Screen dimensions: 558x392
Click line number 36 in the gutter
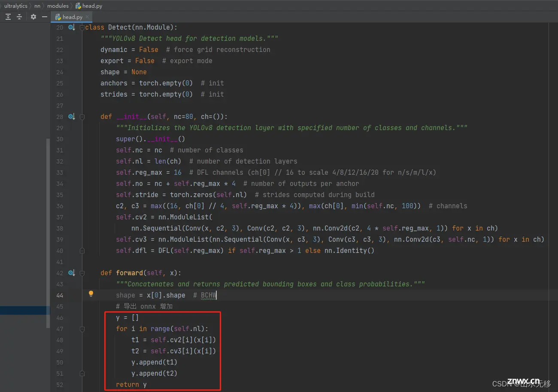tap(60, 206)
